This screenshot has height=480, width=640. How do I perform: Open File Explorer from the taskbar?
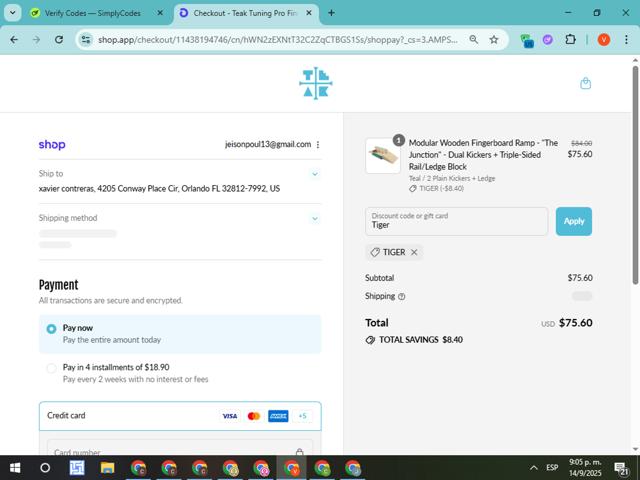coord(107,468)
